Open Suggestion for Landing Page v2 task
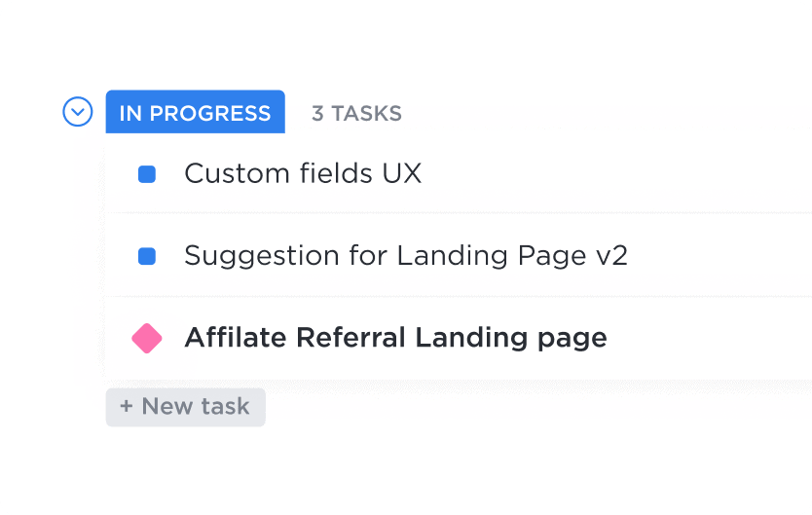Screen dimensions: 812x515 click(405, 256)
